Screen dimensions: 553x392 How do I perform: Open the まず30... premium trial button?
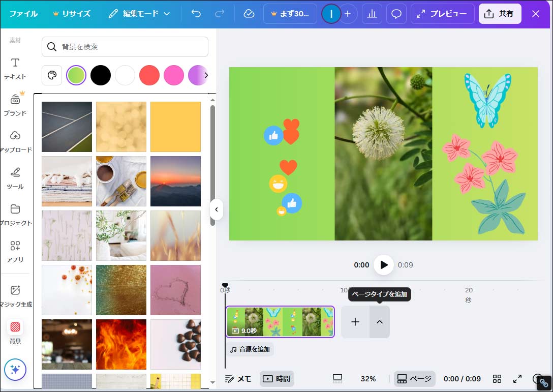point(290,14)
